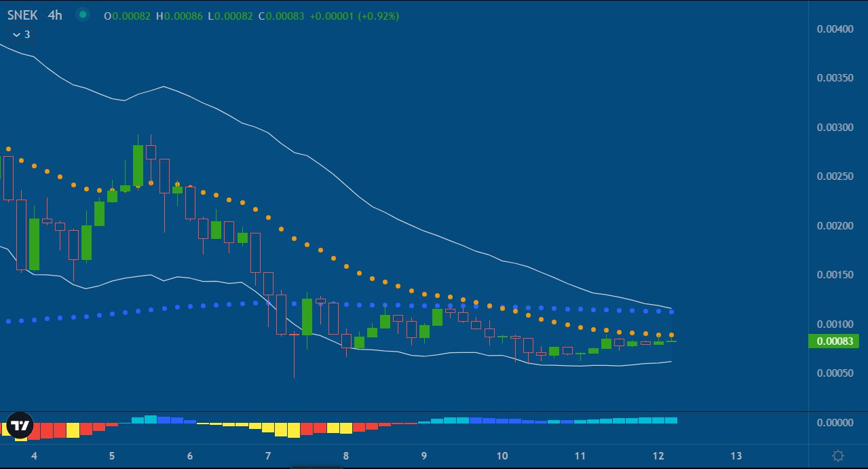
Task: Click the 4h interval label
Action: pyautogui.click(x=55, y=14)
